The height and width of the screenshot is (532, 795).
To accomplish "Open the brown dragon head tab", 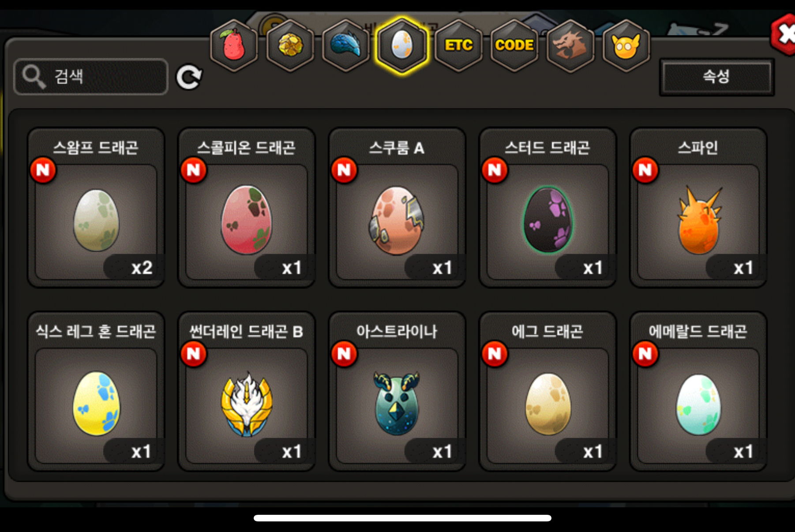I will click(x=570, y=45).
